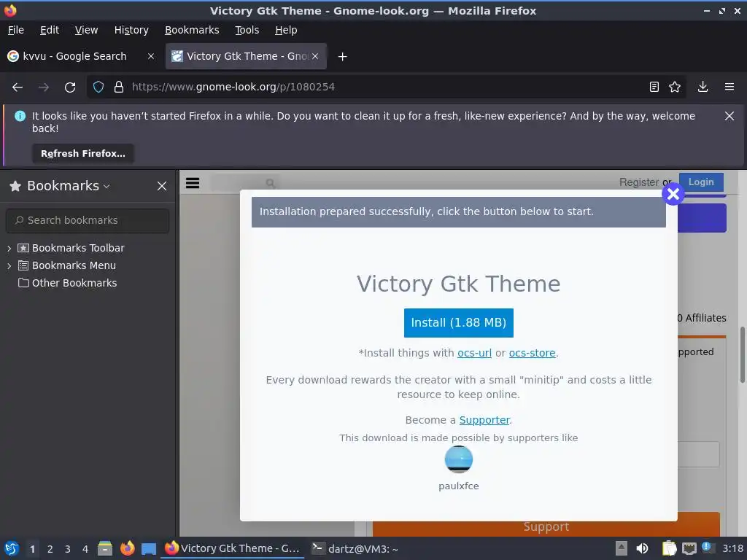Open the History menu
Screen dimensions: 747x560
point(131,30)
